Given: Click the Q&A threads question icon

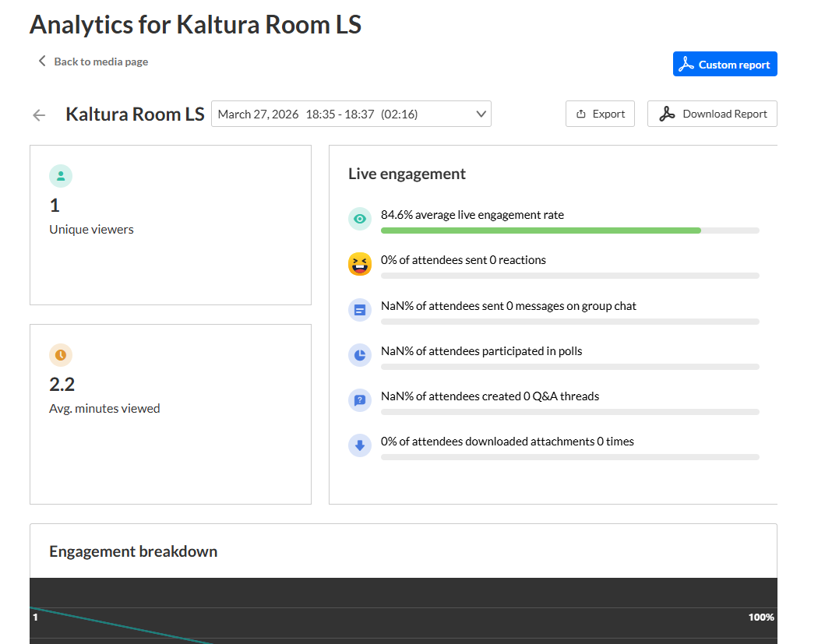Looking at the screenshot, I should [359, 400].
